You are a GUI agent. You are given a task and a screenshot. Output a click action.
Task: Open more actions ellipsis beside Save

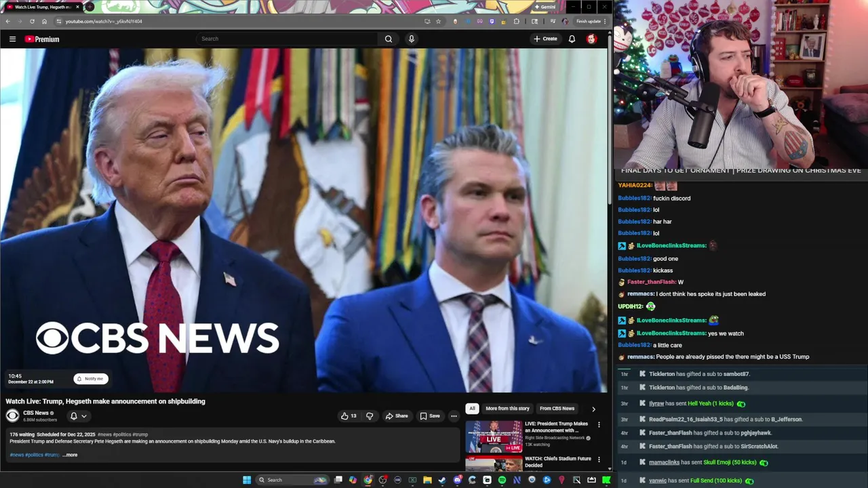[x=454, y=415]
